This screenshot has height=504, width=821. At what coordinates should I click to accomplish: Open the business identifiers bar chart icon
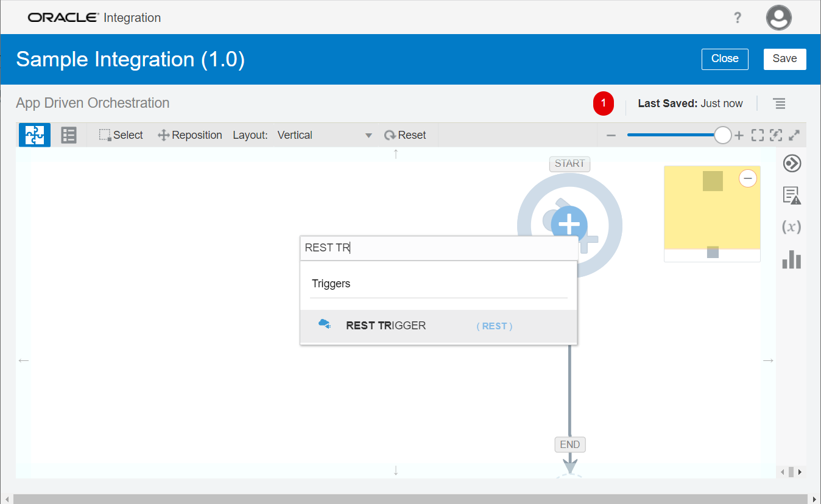coord(792,259)
